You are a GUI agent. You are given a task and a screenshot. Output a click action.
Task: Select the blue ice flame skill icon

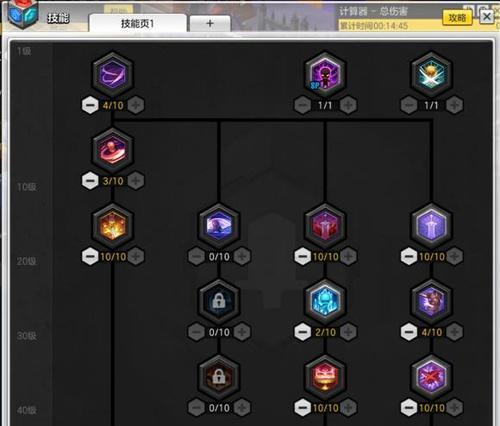coord(325,301)
